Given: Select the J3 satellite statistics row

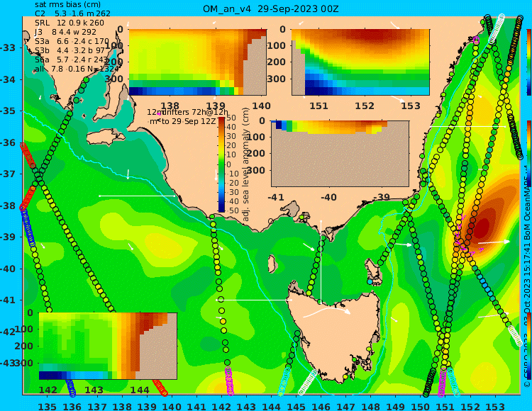Looking at the screenshot, I should click(65, 32).
